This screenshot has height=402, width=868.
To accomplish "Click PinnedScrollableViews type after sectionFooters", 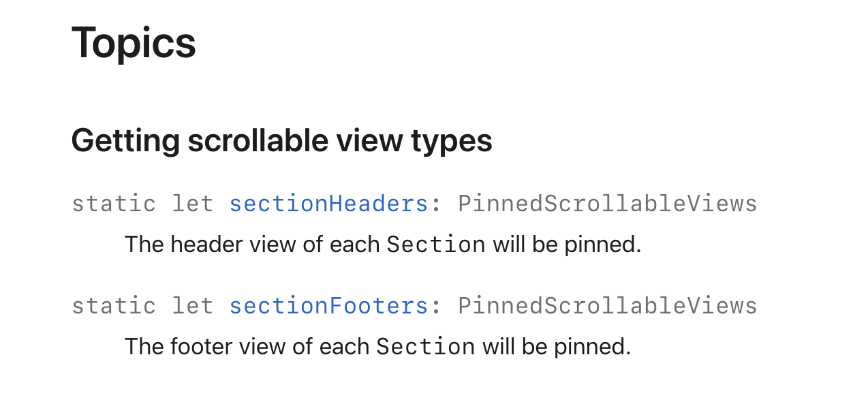I will click(x=607, y=306).
